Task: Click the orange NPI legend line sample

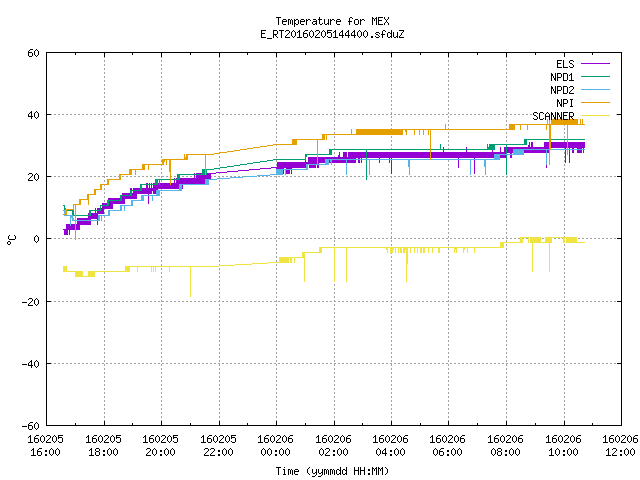Action: 595,103
